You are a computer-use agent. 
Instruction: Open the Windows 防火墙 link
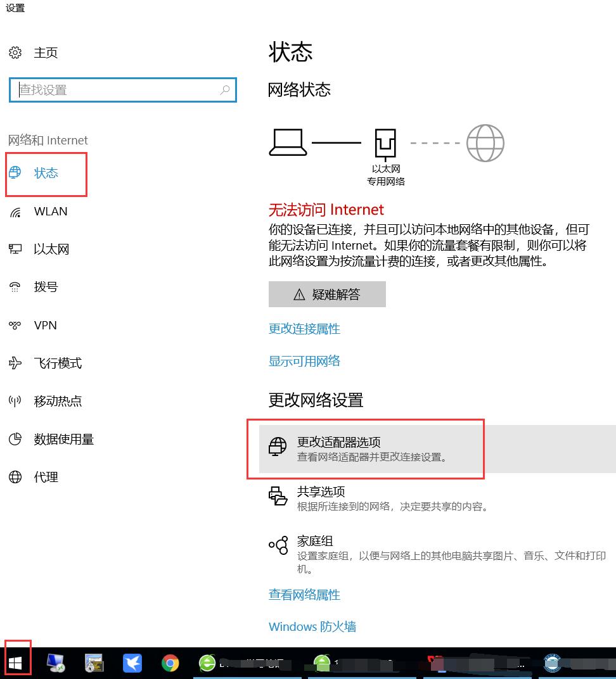[x=312, y=626]
